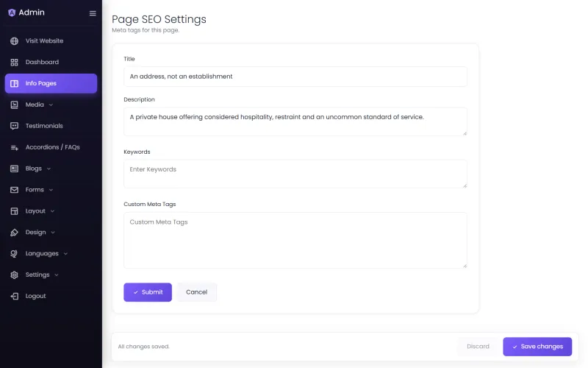Screen dimensions: 588x368
Task: Expand the Design submenu chevron
Action: click(x=53, y=233)
